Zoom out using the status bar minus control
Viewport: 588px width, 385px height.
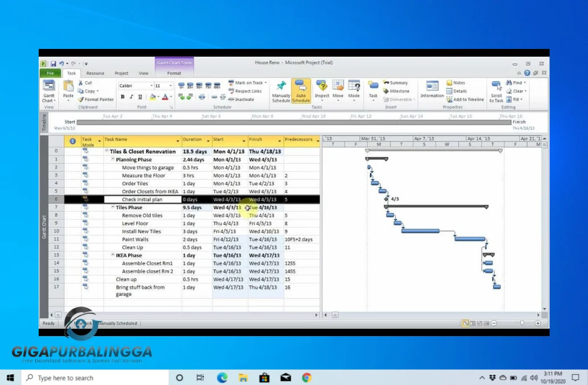click(495, 322)
